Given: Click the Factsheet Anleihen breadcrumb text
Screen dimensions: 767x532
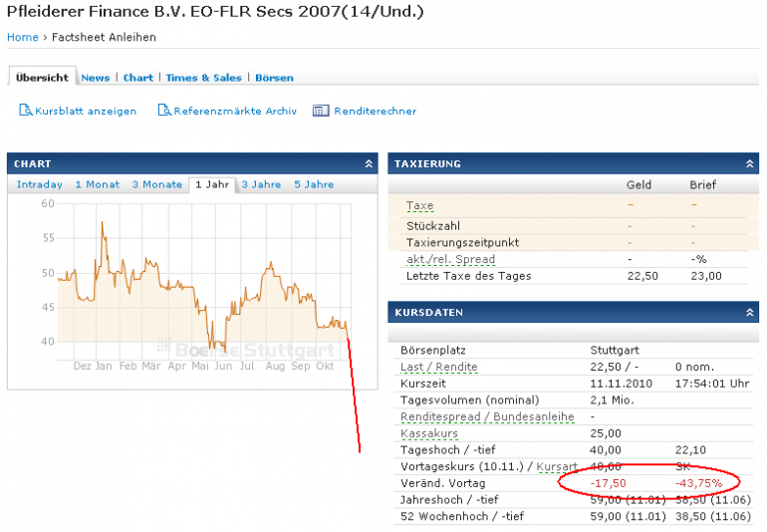Looking at the screenshot, I should [104, 37].
